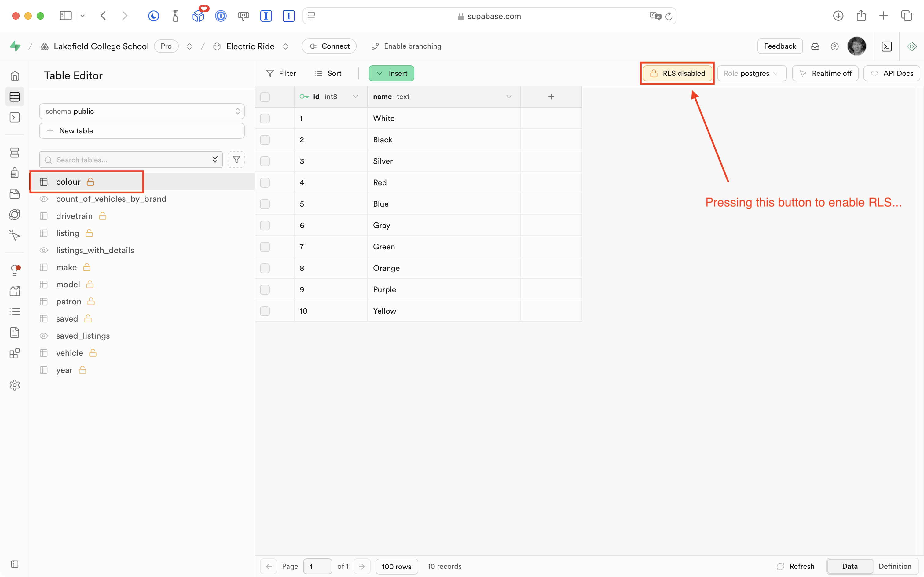Check the select-all rows header checkbox
The height and width of the screenshot is (577, 924).
click(265, 97)
